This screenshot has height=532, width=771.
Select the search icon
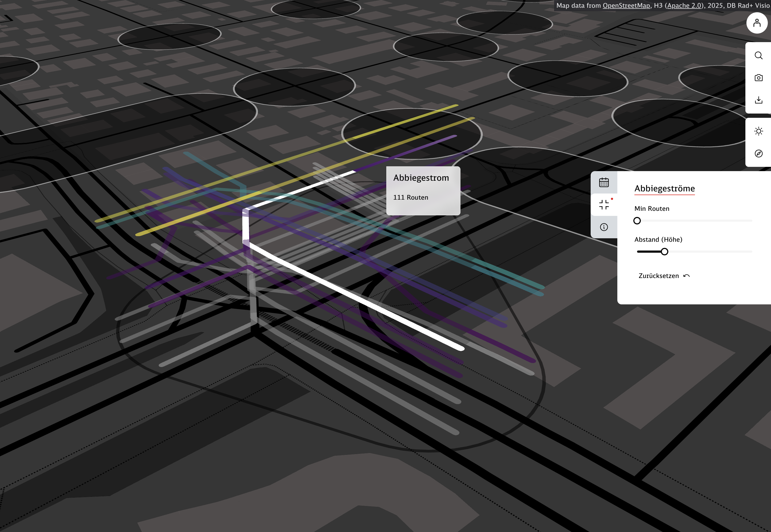[x=759, y=55]
